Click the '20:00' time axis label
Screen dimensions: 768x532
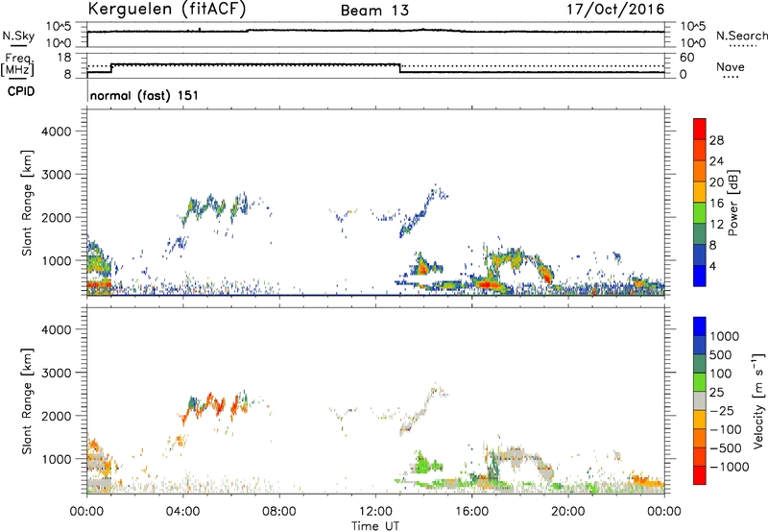click(567, 512)
